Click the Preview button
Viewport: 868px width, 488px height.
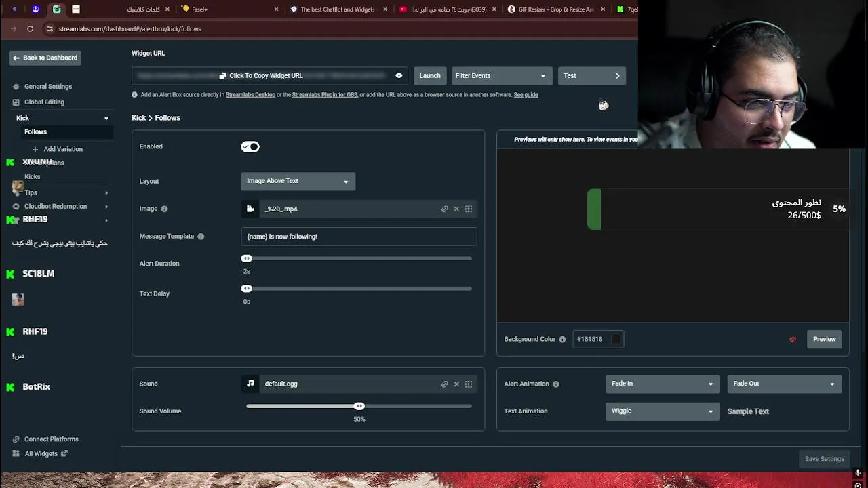coord(825,340)
